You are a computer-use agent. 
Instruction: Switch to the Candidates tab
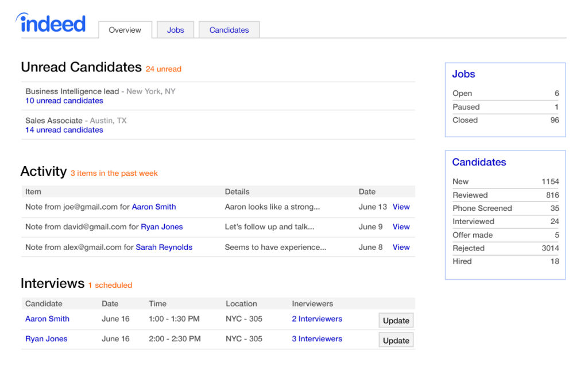tap(229, 29)
